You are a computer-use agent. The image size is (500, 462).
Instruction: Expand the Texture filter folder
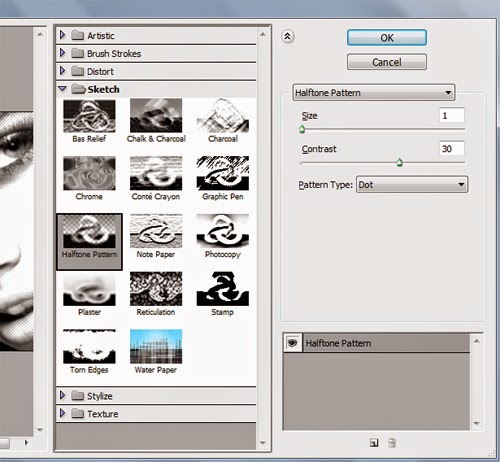62,413
